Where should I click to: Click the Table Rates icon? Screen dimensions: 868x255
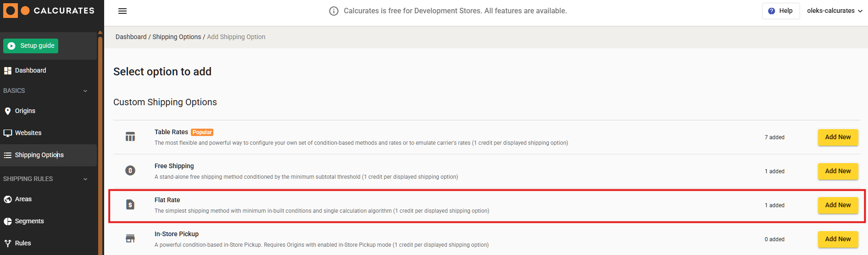click(130, 137)
